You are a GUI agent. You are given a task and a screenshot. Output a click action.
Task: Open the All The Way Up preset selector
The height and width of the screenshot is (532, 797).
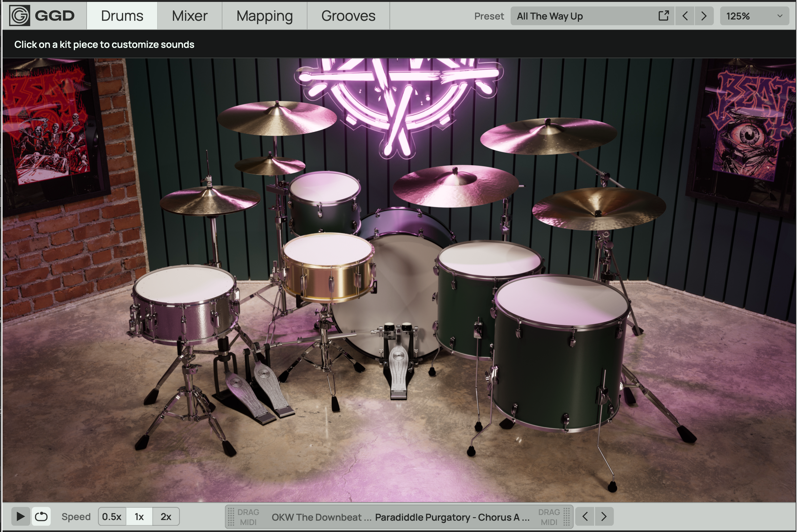point(577,16)
